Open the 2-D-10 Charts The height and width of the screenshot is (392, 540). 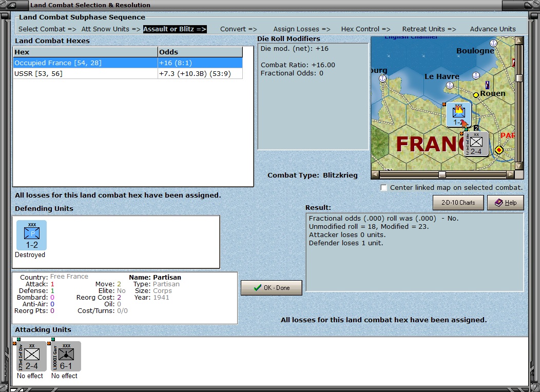point(458,203)
